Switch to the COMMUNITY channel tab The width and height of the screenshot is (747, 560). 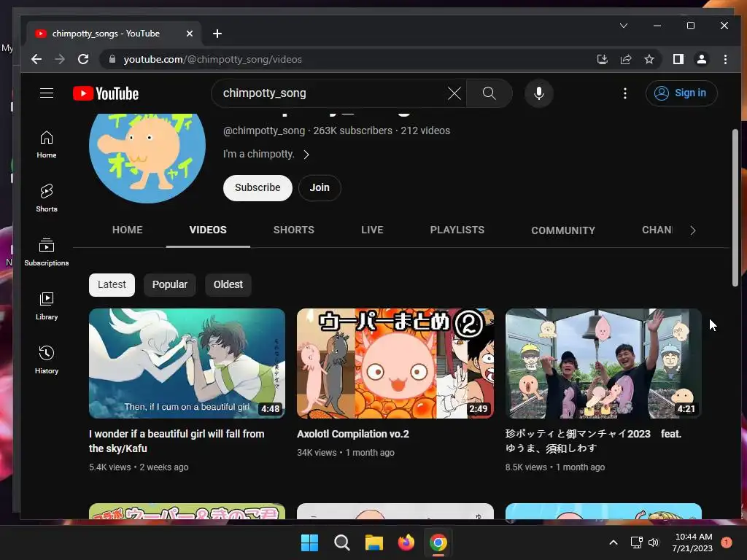point(563,230)
